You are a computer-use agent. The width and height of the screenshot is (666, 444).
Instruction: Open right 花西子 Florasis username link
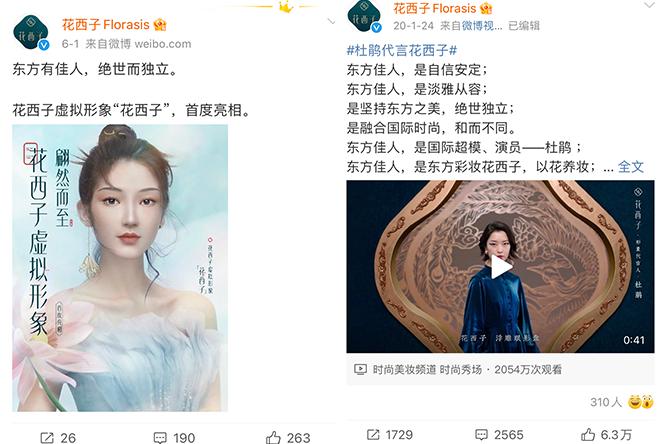coord(434,8)
